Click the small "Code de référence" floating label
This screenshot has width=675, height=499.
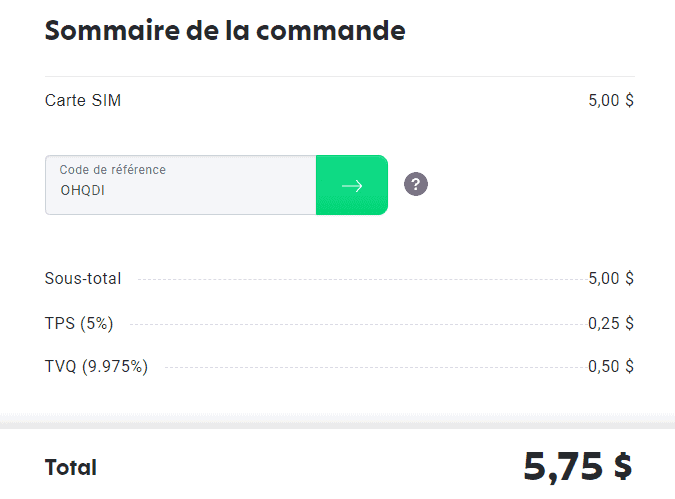click(x=112, y=170)
